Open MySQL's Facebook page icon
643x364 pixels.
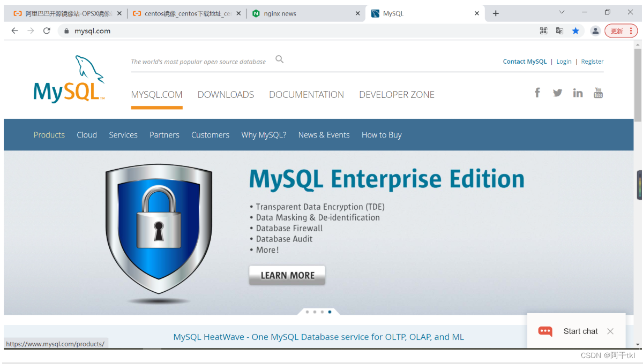[537, 93]
